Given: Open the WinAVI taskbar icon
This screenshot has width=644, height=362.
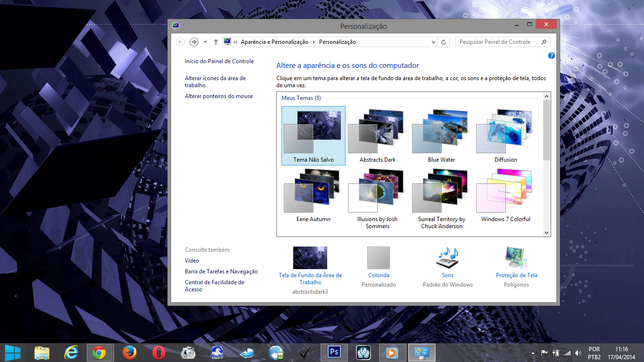Looking at the screenshot, I should point(217,352).
